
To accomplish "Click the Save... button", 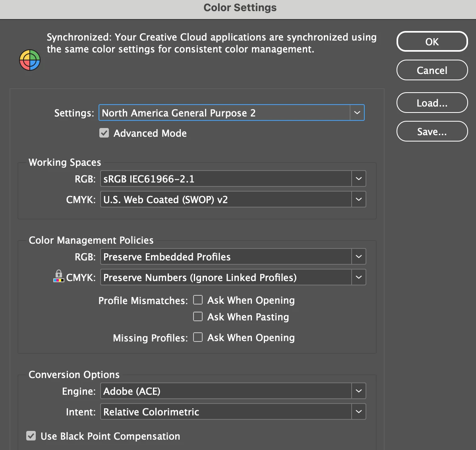I will pyautogui.click(x=432, y=132).
